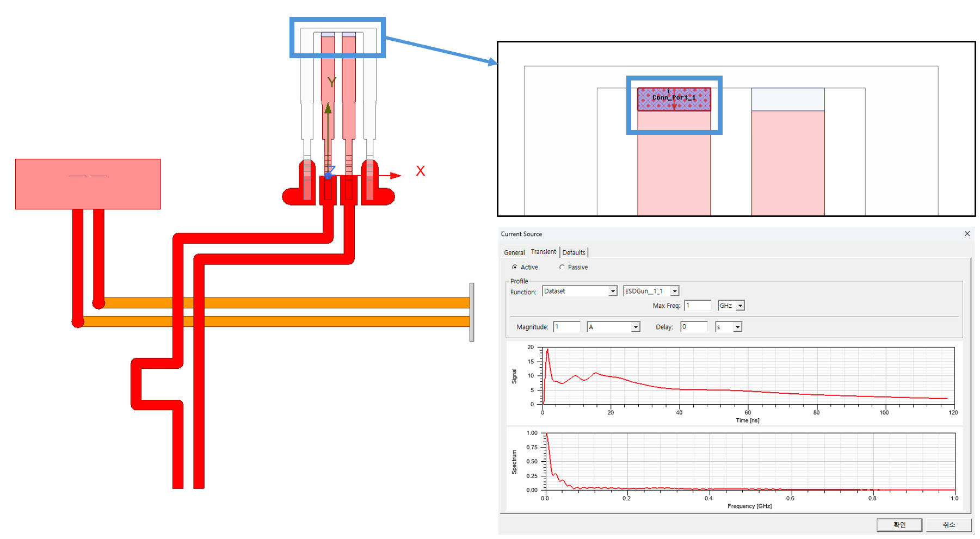Select the Passive radio button

(562, 268)
